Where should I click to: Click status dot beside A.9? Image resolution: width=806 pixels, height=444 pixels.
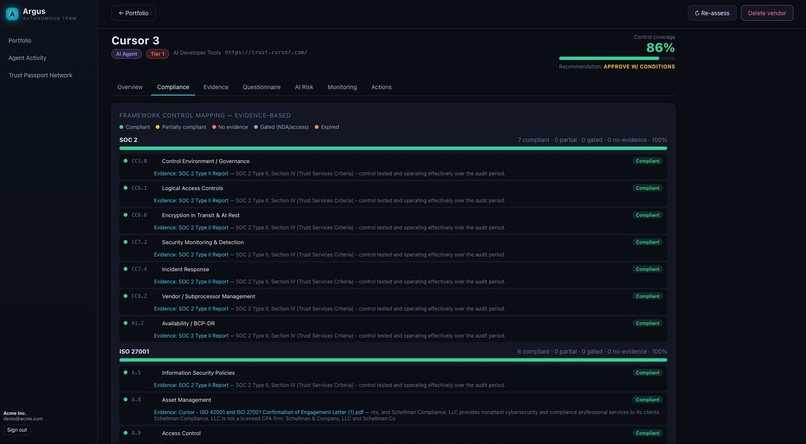pos(125,433)
